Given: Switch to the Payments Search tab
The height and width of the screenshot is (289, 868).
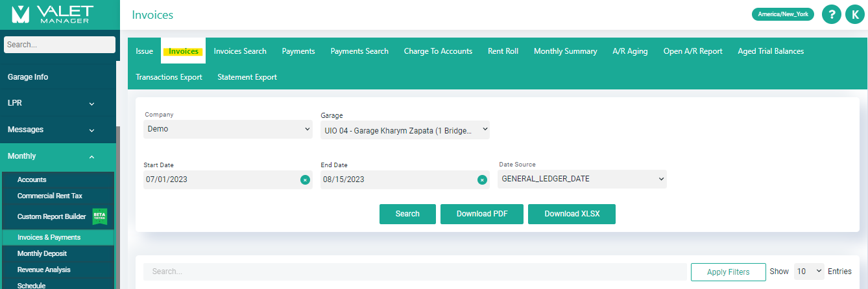Looking at the screenshot, I should click(x=359, y=51).
